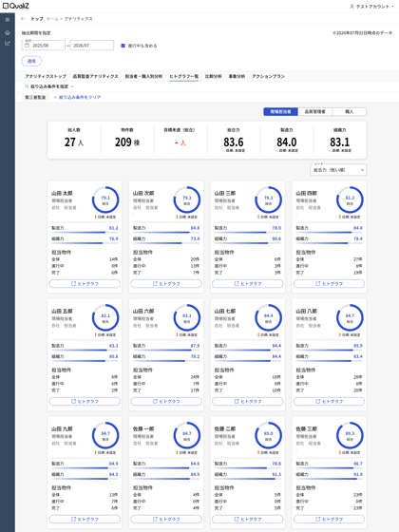This screenshot has width=399, height=532.
Task: Click 山田 太郎's 79.1 score gauge
Action: point(105,199)
